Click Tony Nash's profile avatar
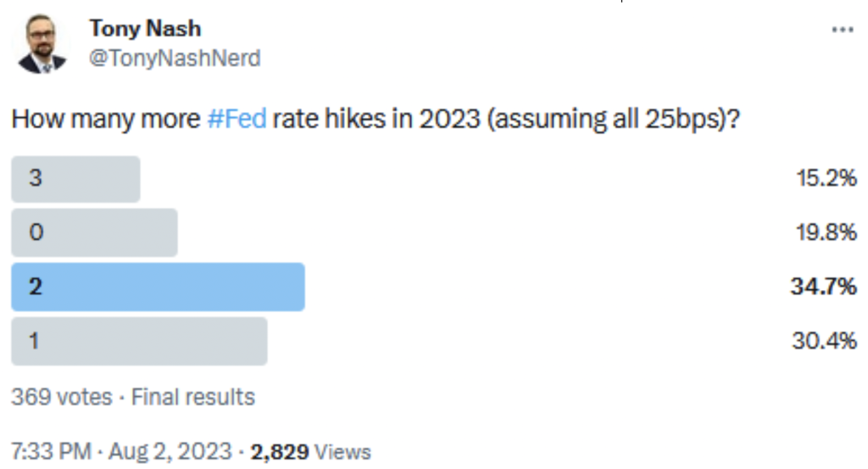 click(x=42, y=44)
